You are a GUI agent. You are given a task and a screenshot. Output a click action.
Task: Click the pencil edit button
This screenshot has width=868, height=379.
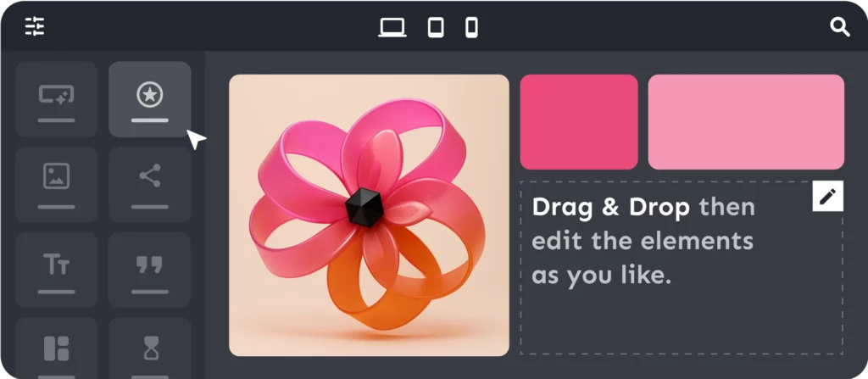click(x=827, y=196)
